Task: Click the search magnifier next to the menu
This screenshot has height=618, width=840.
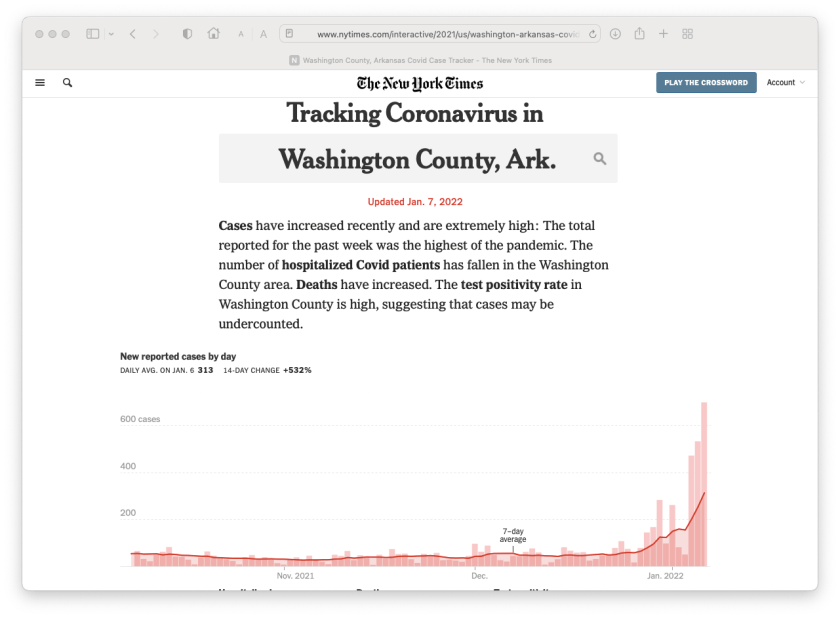Action: click(x=67, y=82)
